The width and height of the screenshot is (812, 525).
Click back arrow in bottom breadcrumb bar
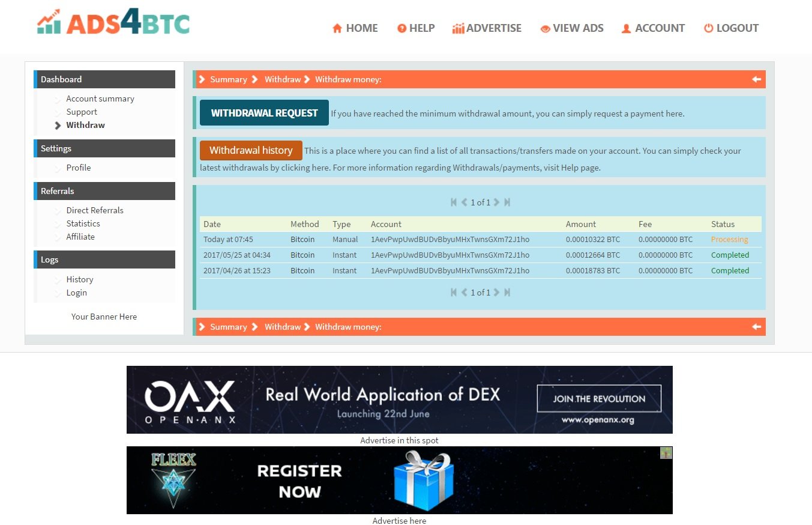point(756,327)
